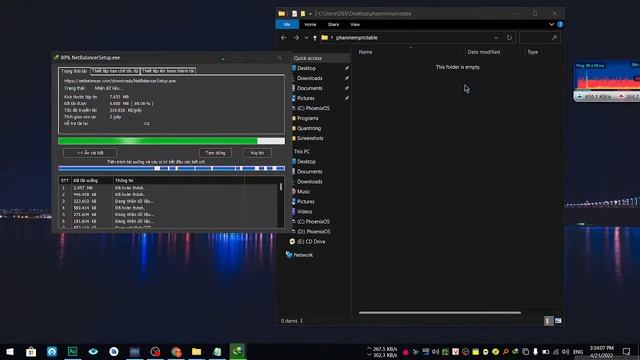Click the Details view icon in Explorer status bar
Screen dimensions: 640x360
548,321
